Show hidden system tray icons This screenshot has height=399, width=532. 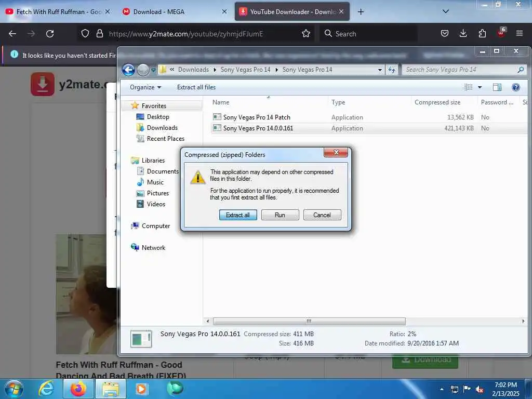[442, 389]
